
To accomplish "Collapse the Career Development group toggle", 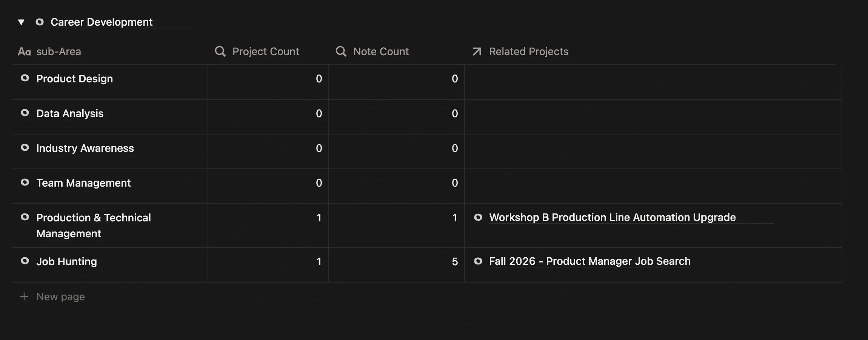I will coord(22,22).
